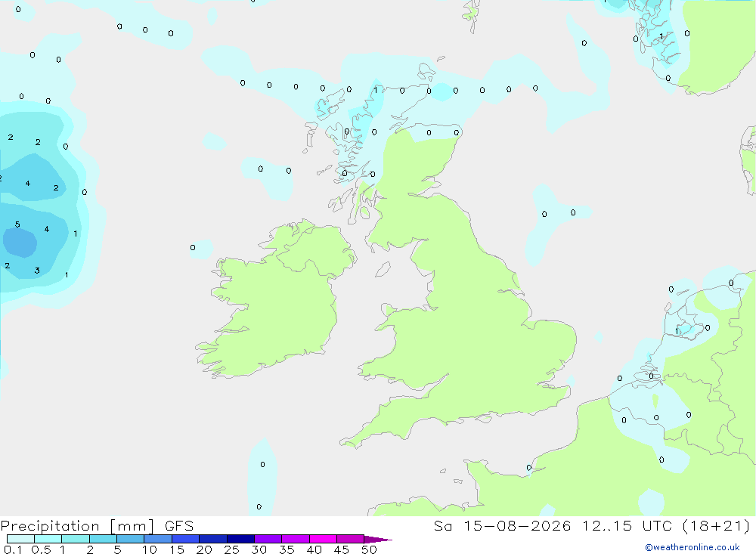
Task: Click the "40" legend tick label
Action: click(x=314, y=549)
